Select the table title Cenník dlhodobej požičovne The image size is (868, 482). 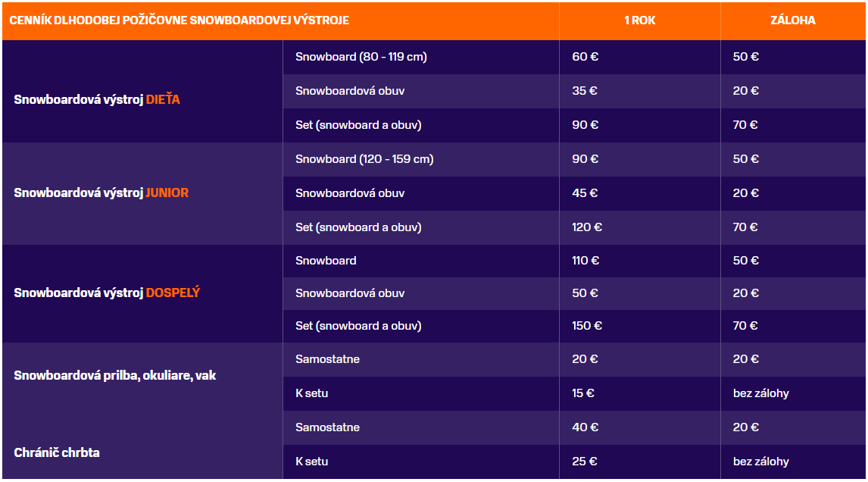click(179, 20)
